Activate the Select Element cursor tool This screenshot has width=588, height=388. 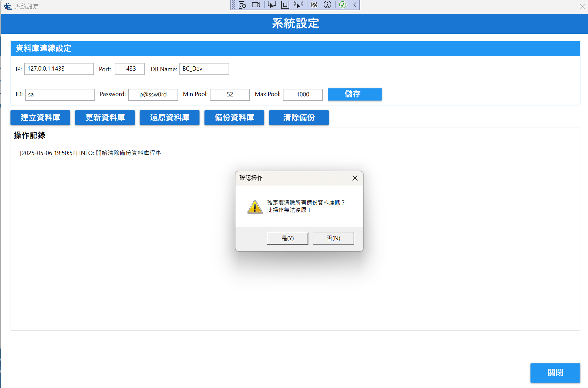pyautogui.click(x=272, y=5)
